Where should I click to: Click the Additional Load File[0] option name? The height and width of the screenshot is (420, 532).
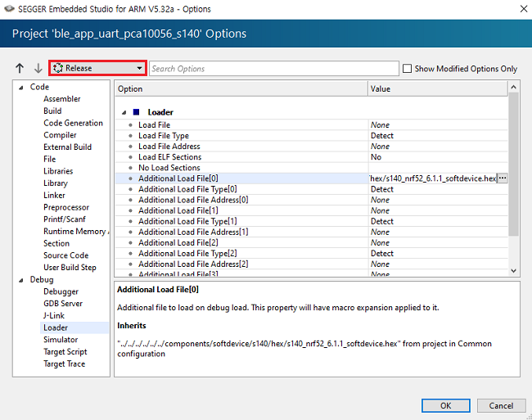[178, 178]
